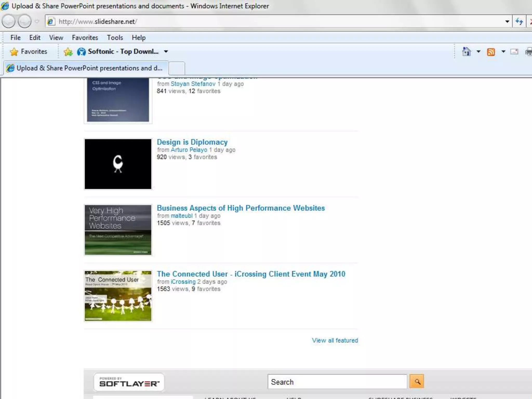Click the footer Search input field
This screenshot has width=532, height=399.
pos(337,382)
